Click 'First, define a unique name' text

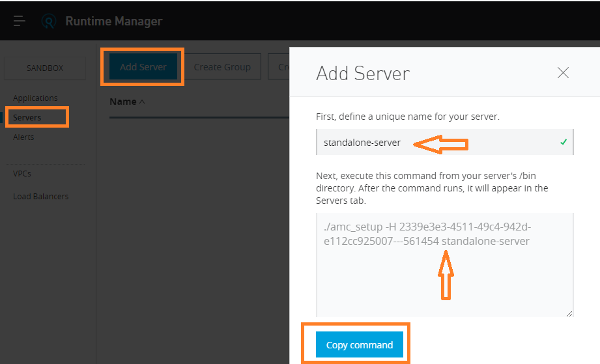408,117
